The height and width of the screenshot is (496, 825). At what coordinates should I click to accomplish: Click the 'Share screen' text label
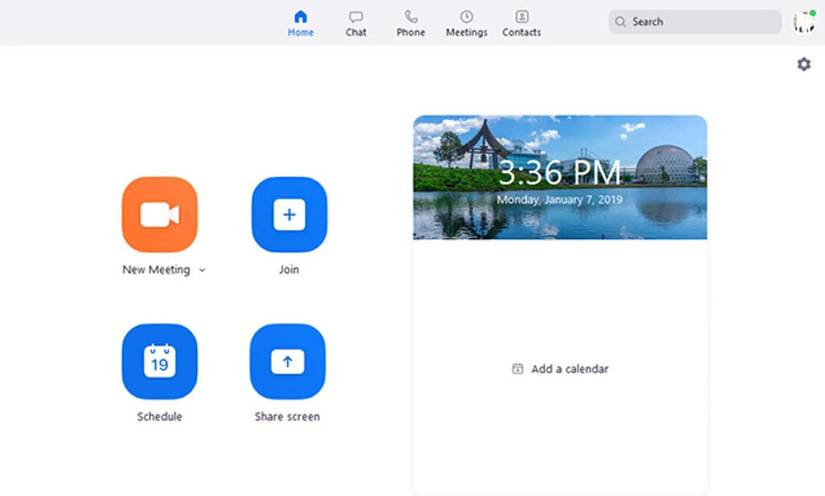pyautogui.click(x=287, y=416)
